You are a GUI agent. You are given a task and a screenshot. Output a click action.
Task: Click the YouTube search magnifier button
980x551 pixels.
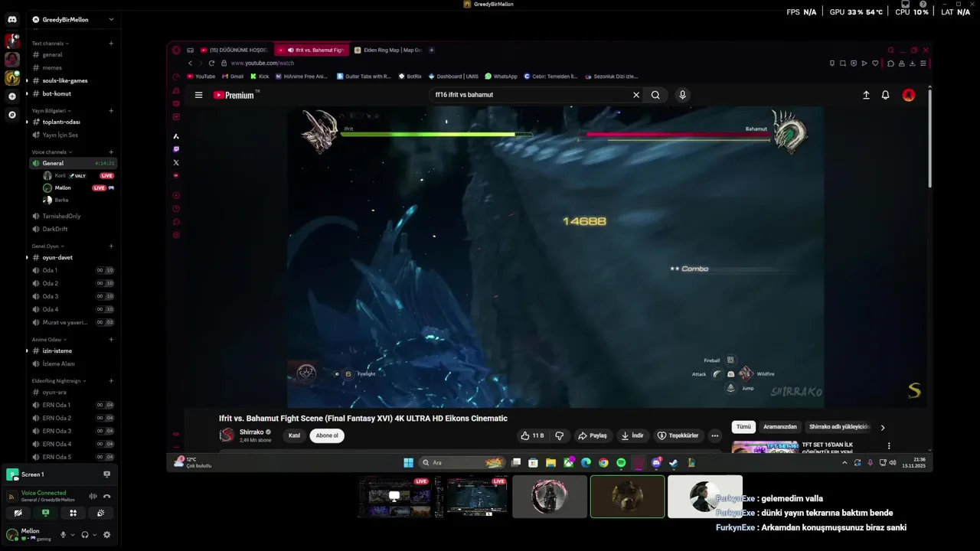pyautogui.click(x=655, y=95)
